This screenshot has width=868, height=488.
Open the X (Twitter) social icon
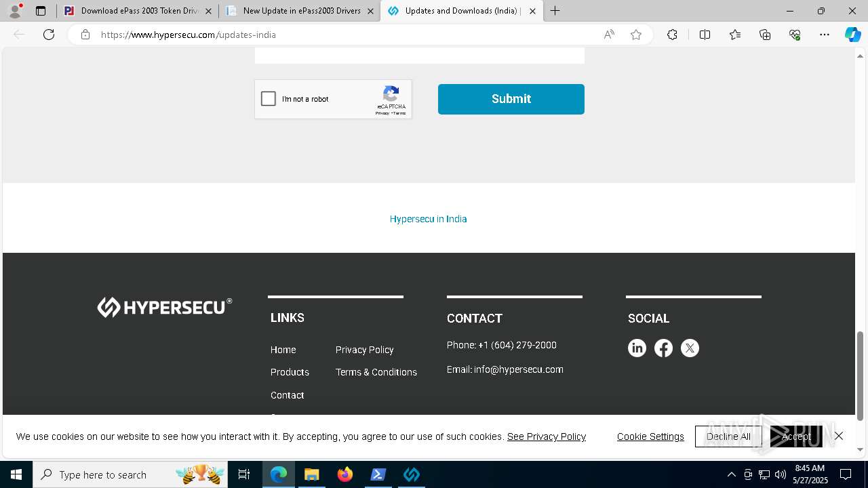coord(690,348)
